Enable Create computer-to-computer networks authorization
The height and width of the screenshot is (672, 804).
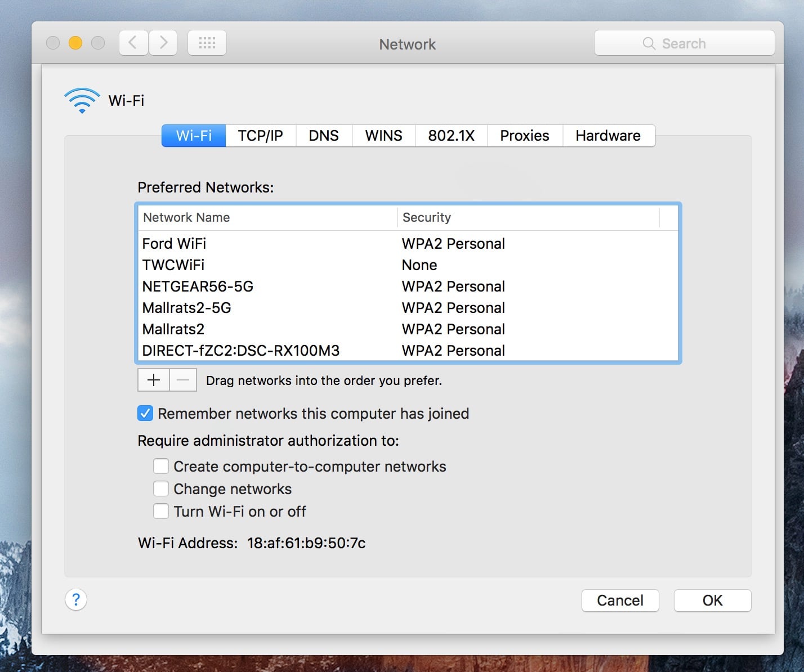[160, 466]
